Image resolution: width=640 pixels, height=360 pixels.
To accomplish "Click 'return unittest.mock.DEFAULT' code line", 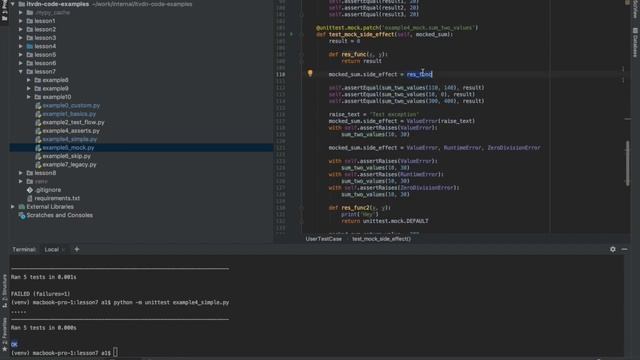I will pos(385,221).
